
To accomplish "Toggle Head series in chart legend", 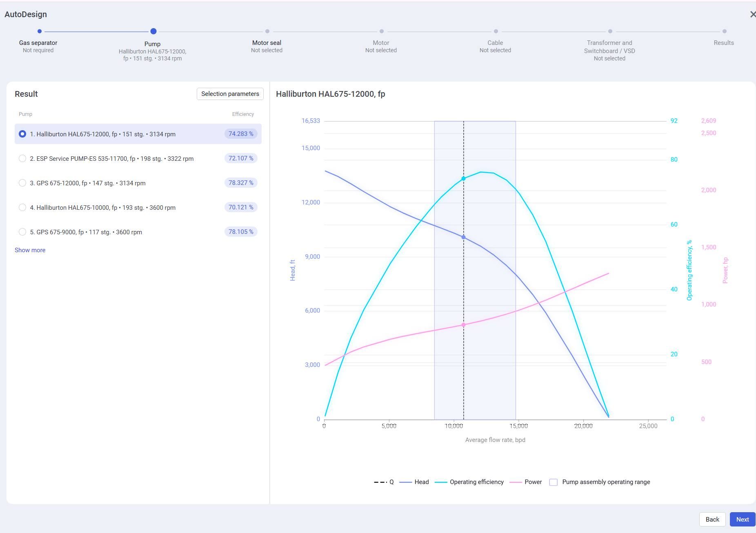I will (414, 482).
